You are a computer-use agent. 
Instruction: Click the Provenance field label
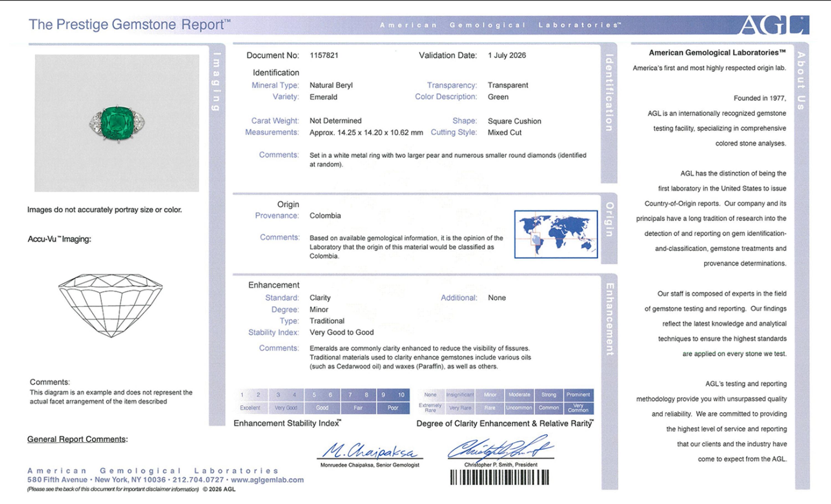pyautogui.click(x=277, y=216)
